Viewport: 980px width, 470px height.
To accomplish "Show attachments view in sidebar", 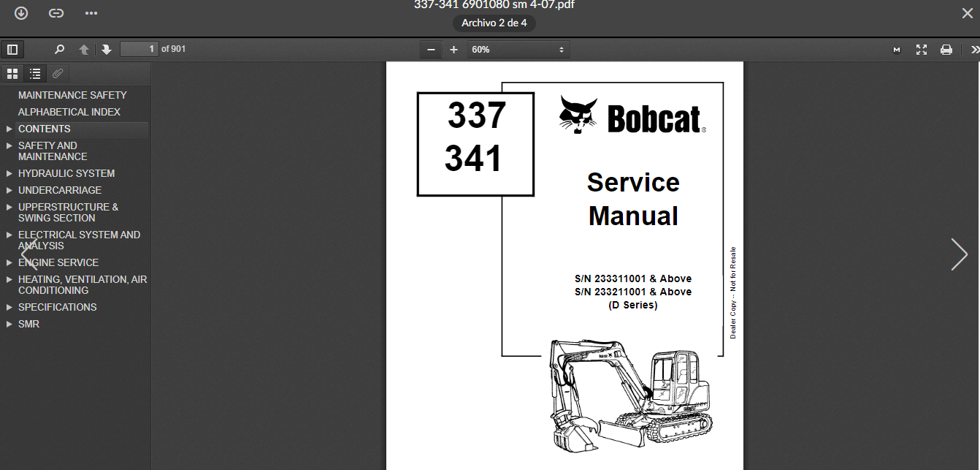I will pos(58,73).
